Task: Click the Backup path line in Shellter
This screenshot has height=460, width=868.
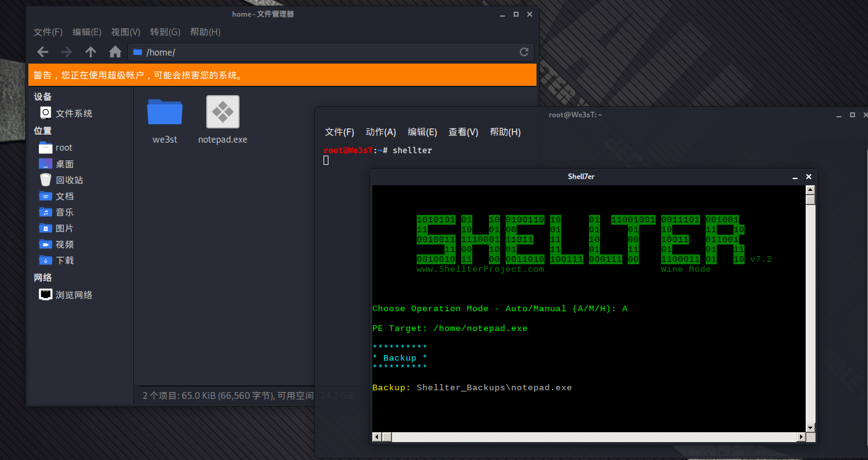Action: pyautogui.click(x=472, y=388)
